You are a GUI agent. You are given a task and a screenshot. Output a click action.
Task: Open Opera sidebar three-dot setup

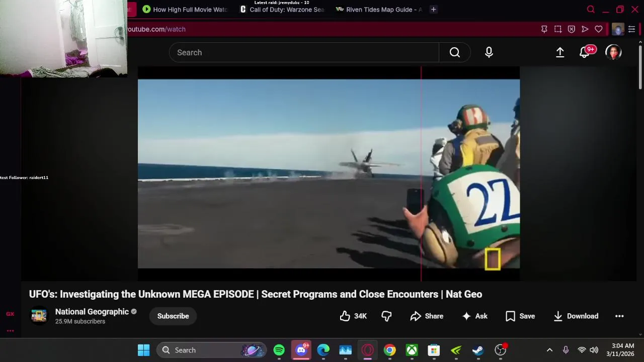pyautogui.click(x=10, y=331)
